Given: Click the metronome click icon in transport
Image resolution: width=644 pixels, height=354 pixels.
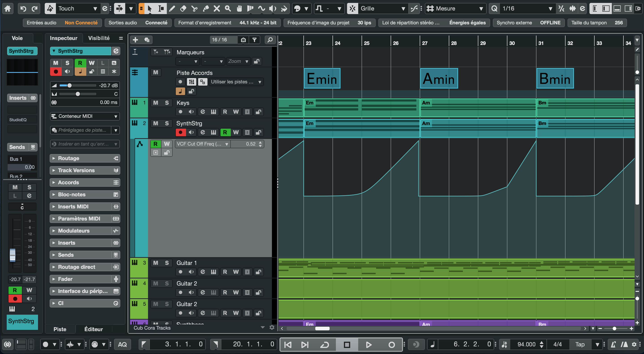Looking at the screenshot, I should pos(613,345).
